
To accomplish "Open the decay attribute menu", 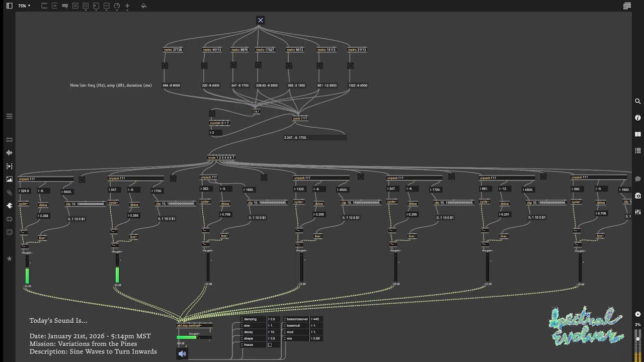I will 254,332.
